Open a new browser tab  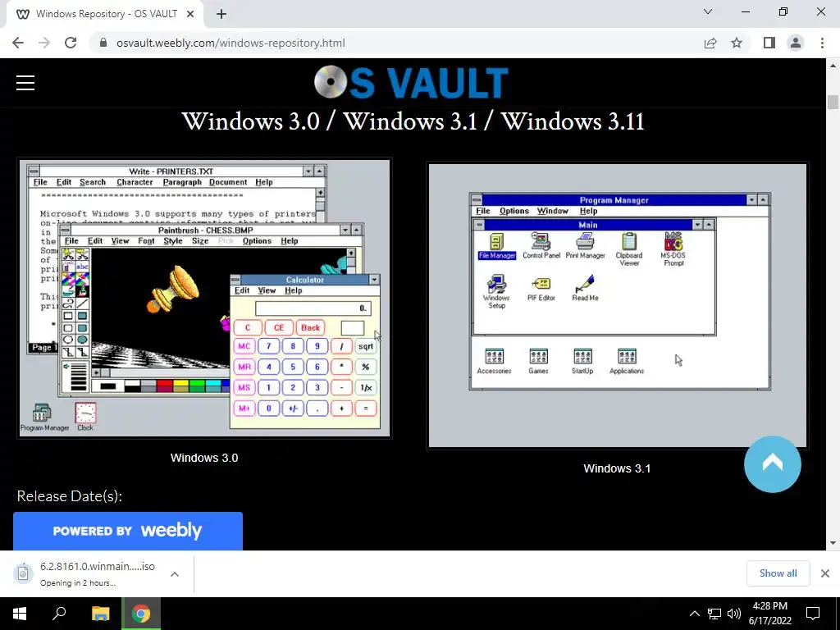221,14
